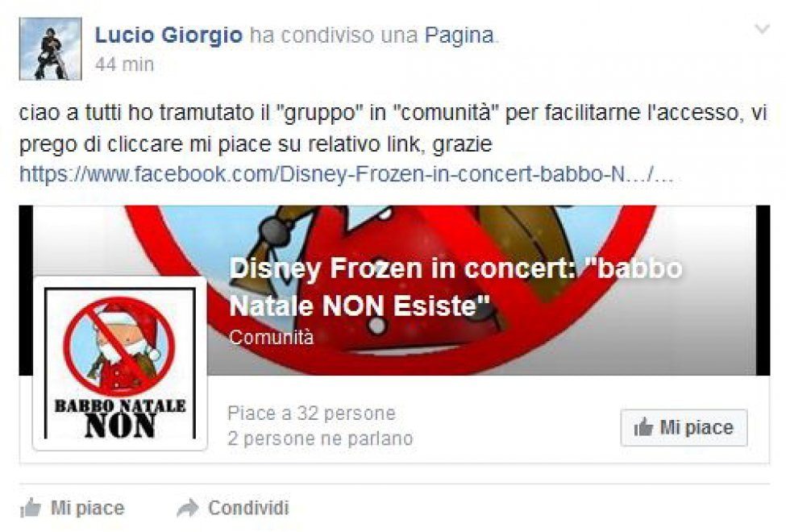This screenshot has width=786, height=532.
Task: Share the post with Condividi
Action: [x=248, y=508]
